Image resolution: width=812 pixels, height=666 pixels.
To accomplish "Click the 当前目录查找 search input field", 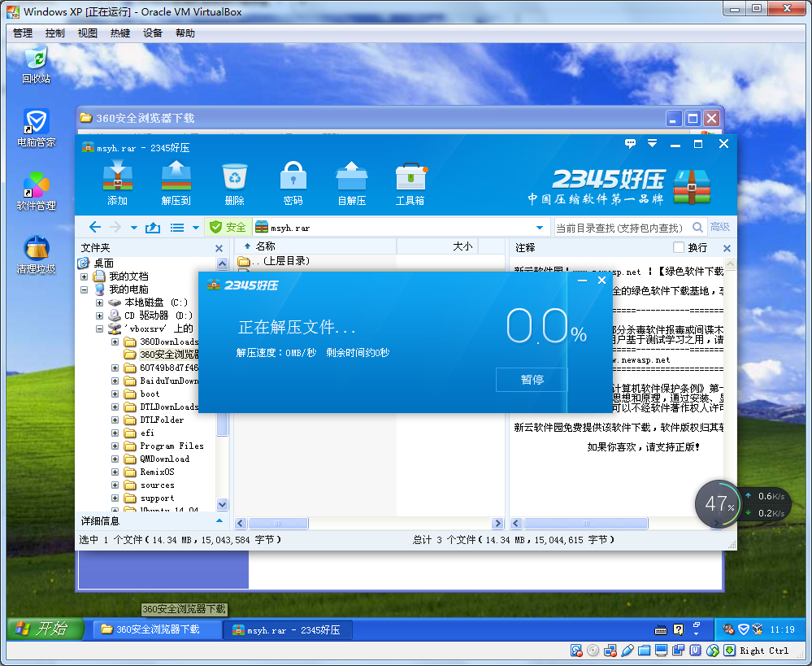I will click(x=623, y=227).
